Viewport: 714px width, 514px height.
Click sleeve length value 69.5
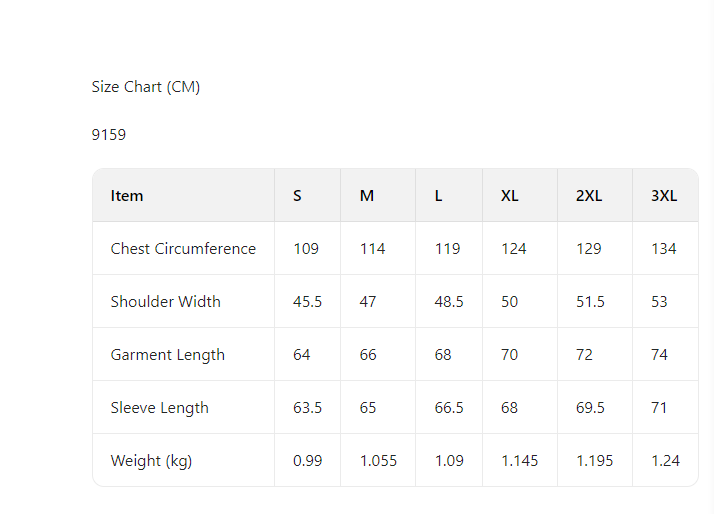590,407
